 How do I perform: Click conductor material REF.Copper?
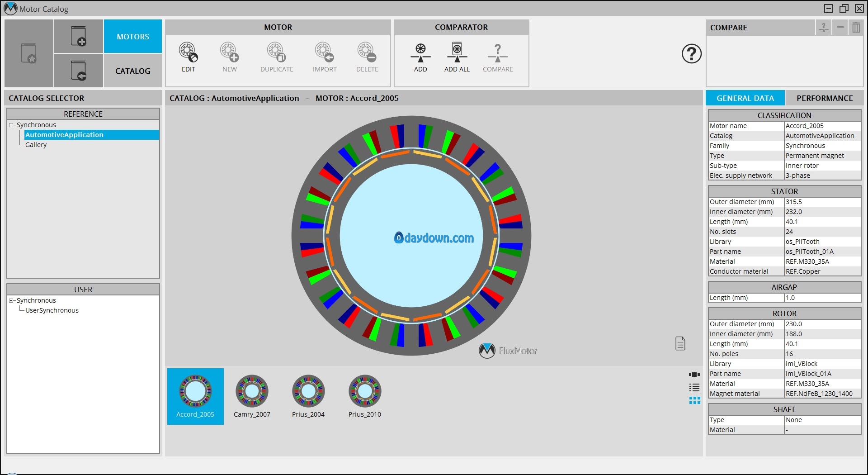tap(822, 271)
